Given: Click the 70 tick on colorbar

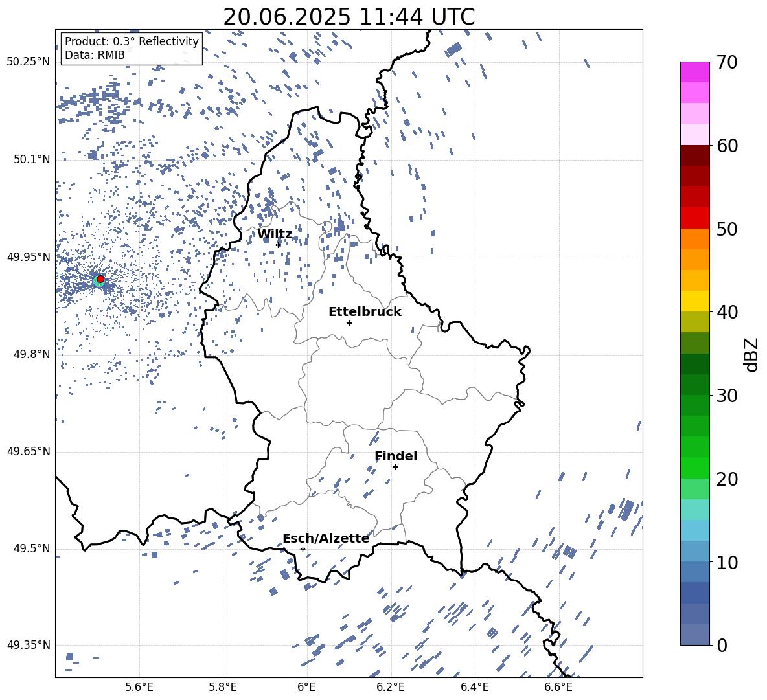Looking at the screenshot, I should pyautogui.click(x=727, y=62).
